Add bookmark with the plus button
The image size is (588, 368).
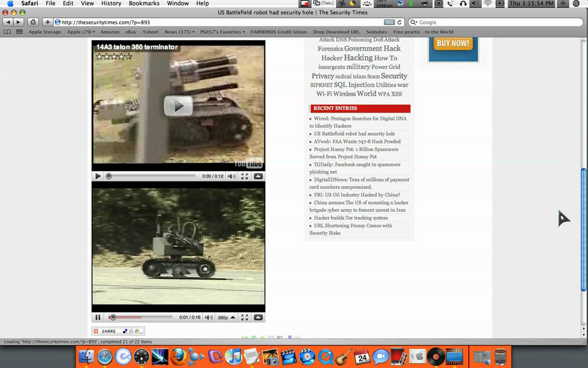[x=47, y=22]
